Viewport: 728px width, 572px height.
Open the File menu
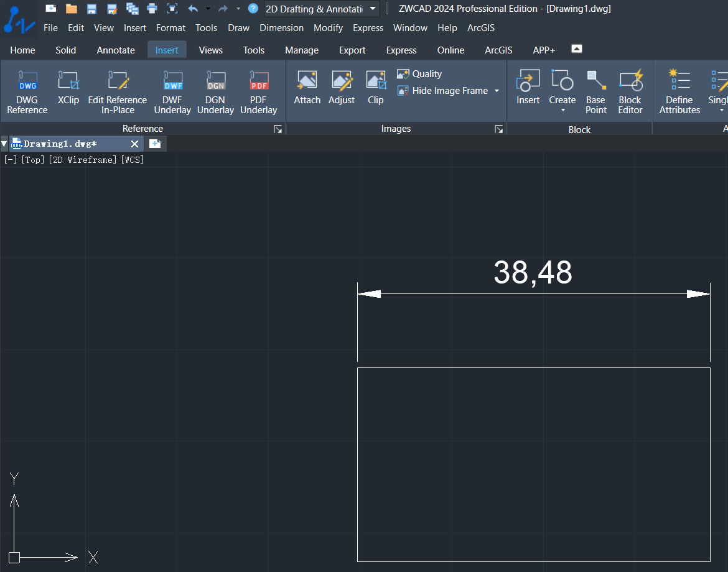tap(50, 28)
